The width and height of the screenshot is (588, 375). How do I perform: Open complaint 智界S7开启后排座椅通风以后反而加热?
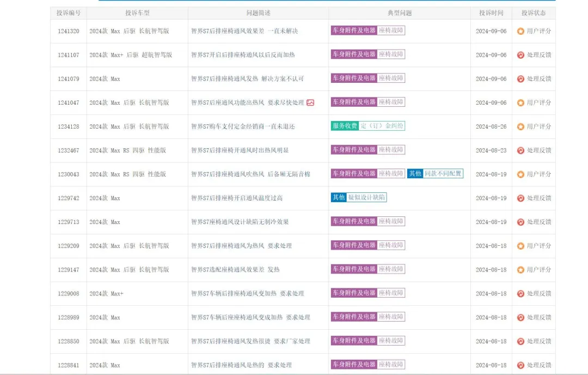(243, 55)
